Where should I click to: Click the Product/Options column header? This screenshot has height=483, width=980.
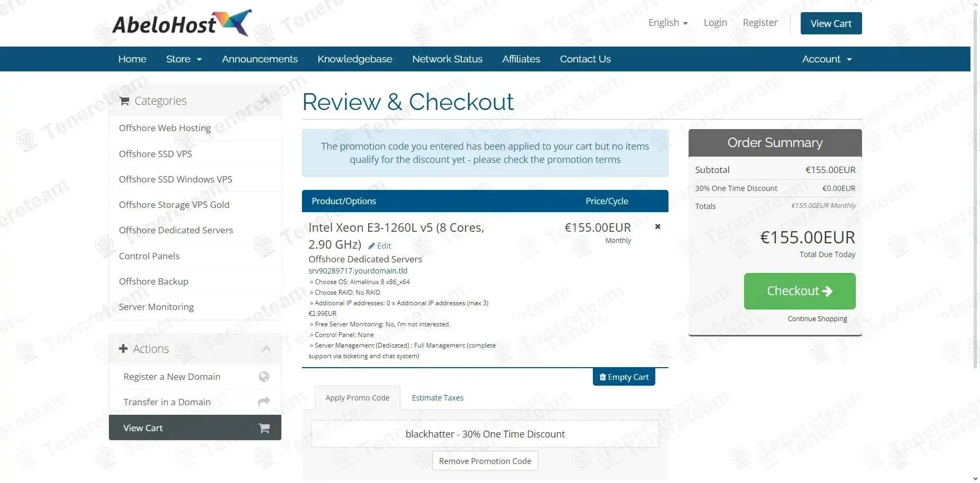click(x=344, y=201)
